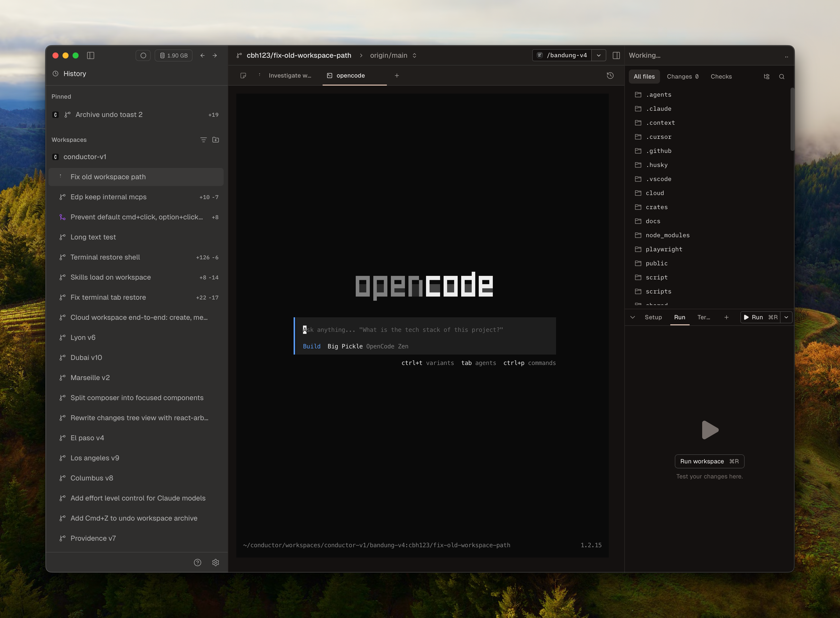Click the back navigation arrow
This screenshot has width=840, height=618.
click(x=202, y=55)
